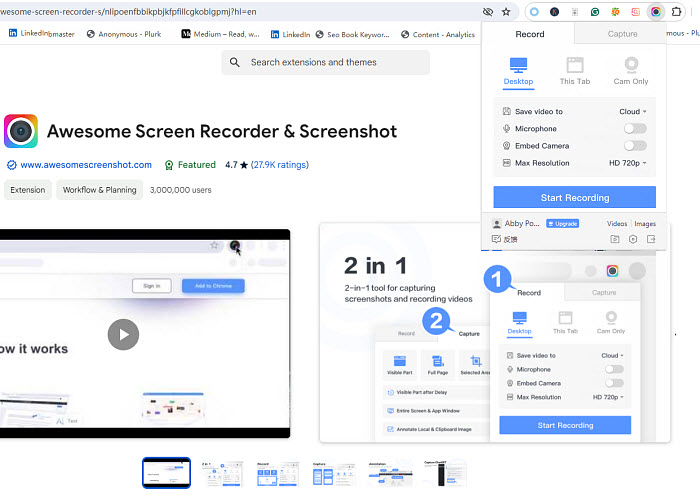
Task: Open the light blue ring extension icon
Action: (534, 12)
